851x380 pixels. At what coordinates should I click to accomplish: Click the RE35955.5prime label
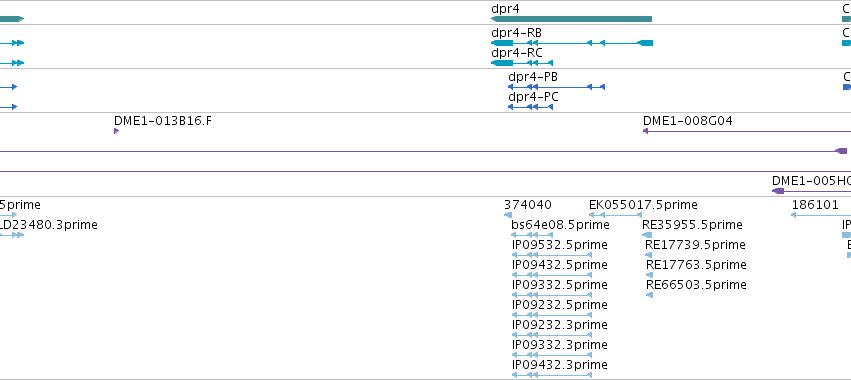[x=693, y=225]
